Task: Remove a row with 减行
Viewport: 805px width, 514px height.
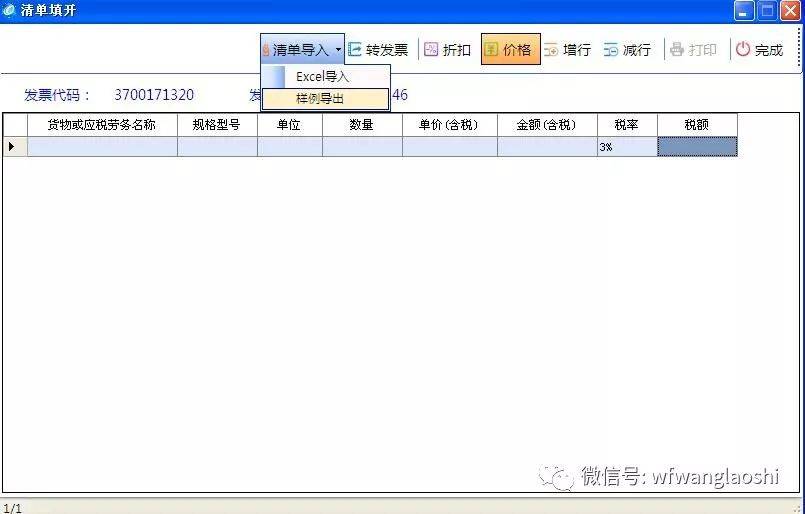Action: [x=627, y=50]
